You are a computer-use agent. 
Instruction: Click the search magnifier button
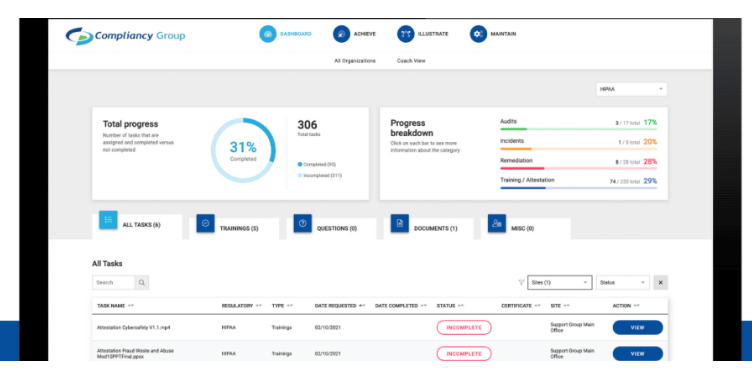point(142,283)
